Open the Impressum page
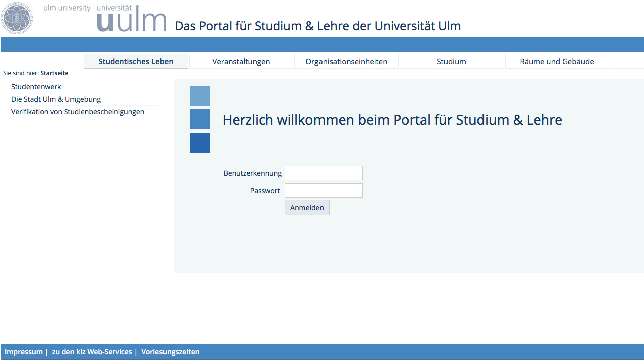The height and width of the screenshot is (362, 644). 24,351
